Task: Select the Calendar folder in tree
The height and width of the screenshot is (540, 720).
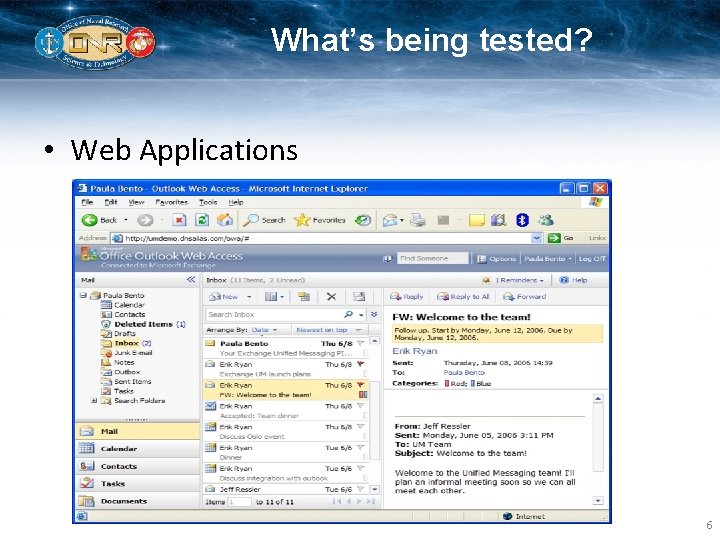Action: click(x=129, y=305)
